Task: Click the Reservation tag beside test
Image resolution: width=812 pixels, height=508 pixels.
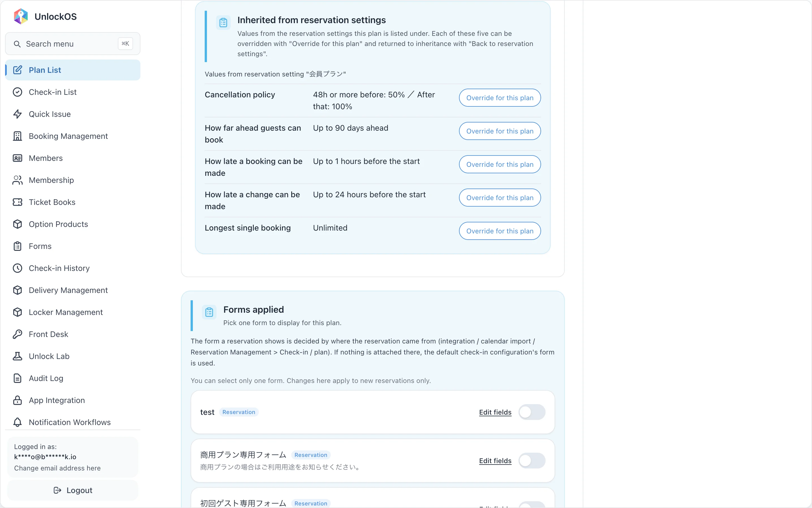Action: tap(239, 412)
